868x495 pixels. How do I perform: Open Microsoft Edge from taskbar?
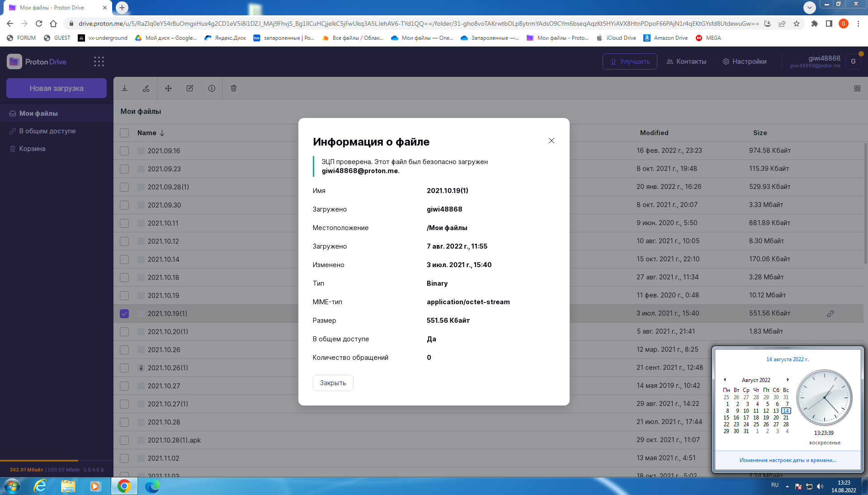[x=152, y=486]
